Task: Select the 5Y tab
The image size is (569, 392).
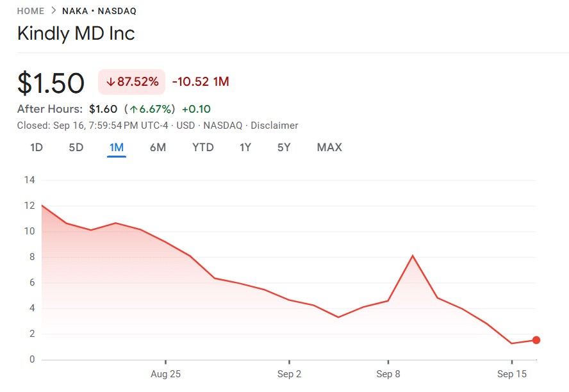Action: pyautogui.click(x=286, y=147)
